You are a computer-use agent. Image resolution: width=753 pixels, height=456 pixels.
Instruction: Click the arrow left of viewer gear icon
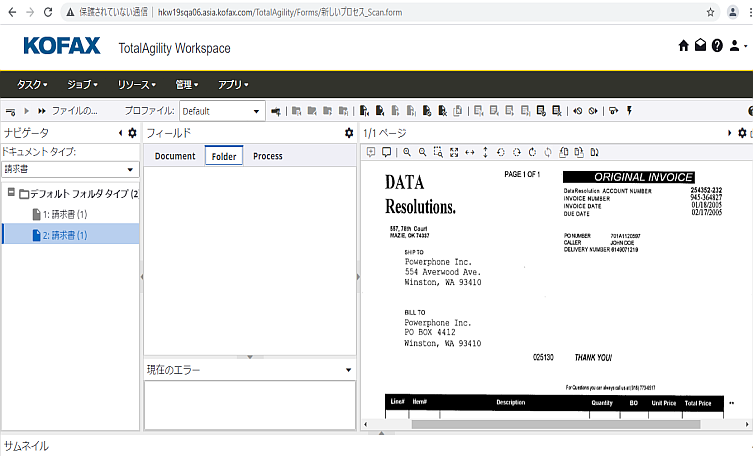coord(729,133)
